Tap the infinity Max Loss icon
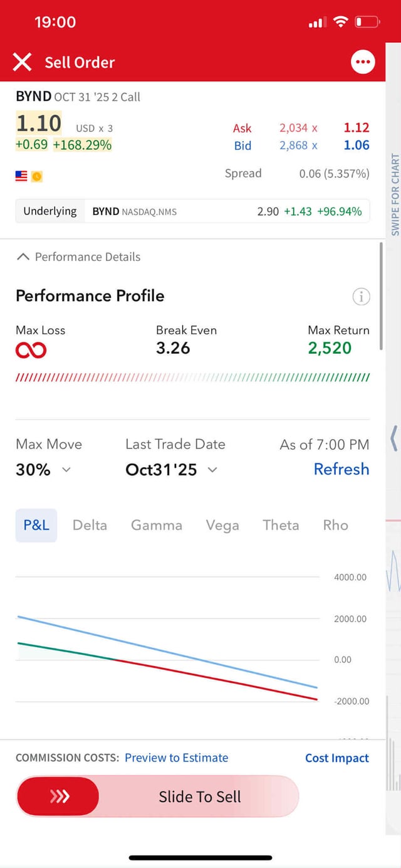 pos(31,350)
